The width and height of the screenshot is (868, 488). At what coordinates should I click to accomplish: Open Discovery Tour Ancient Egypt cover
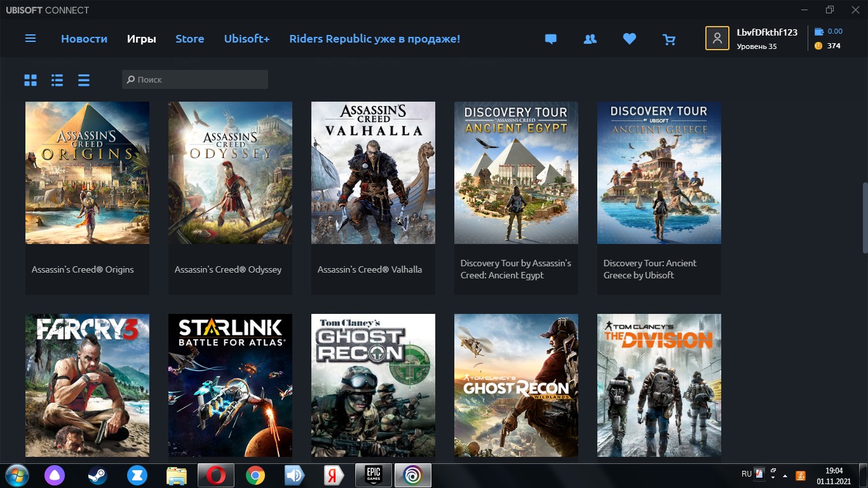pyautogui.click(x=516, y=173)
